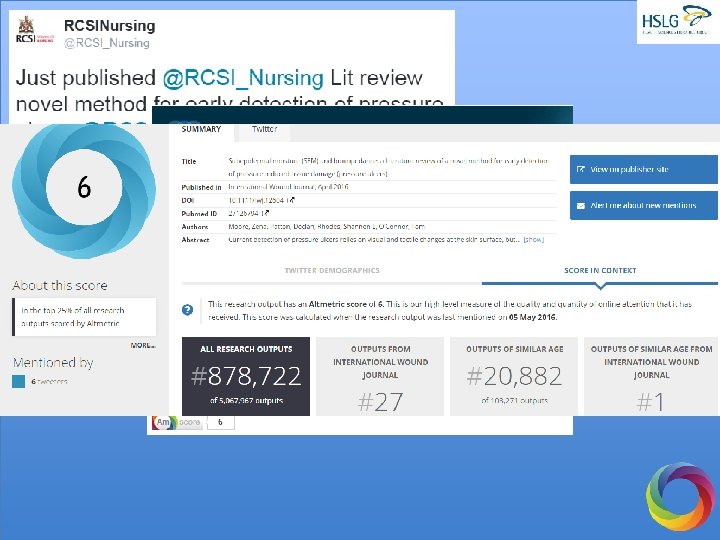This screenshot has width=720, height=540.
Task: Open the Pubmed ID link
Action: (x=248, y=214)
